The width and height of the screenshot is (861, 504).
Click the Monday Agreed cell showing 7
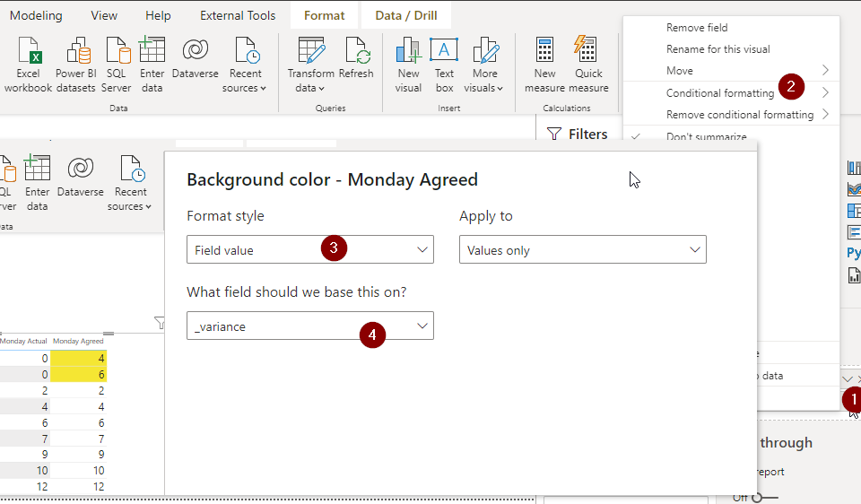(x=79, y=439)
